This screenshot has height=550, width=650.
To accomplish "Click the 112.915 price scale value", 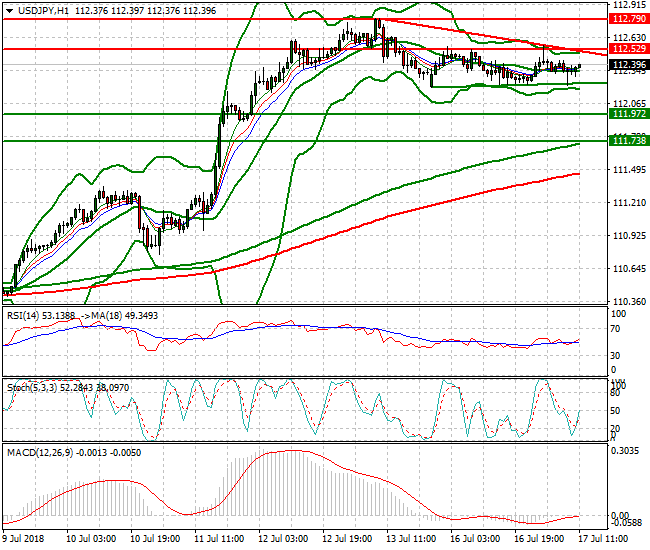I will pos(629,5).
